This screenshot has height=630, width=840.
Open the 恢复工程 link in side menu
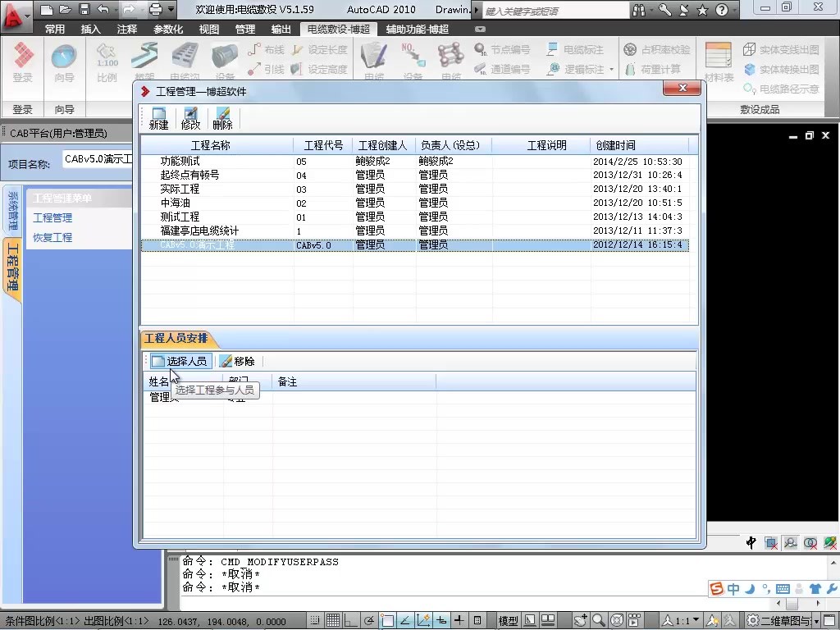pos(52,237)
